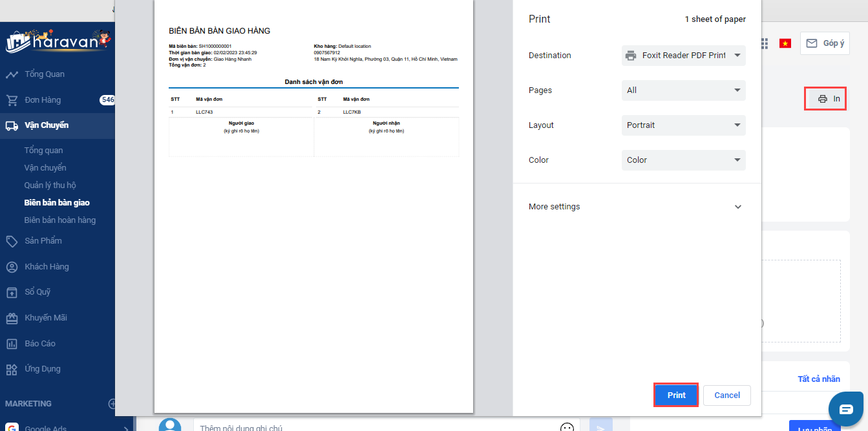Click the Tổng Quan dashboard icon

click(12, 74)
